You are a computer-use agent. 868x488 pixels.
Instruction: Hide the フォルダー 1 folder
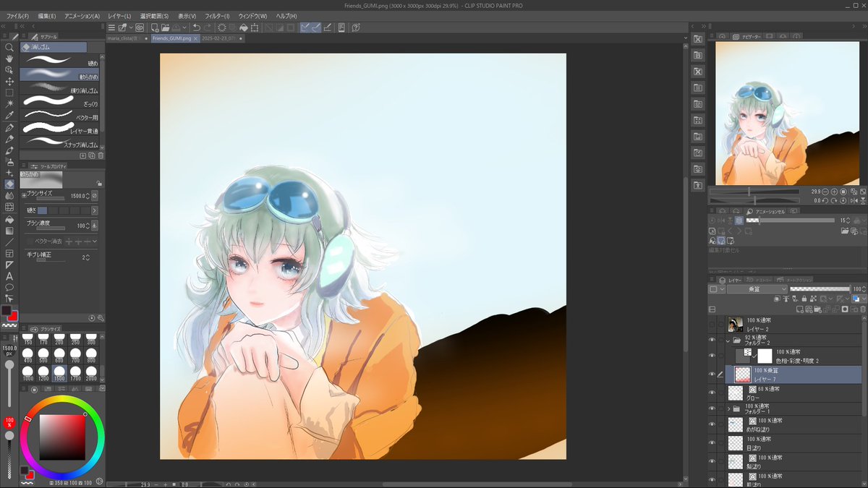coord(712,408)
